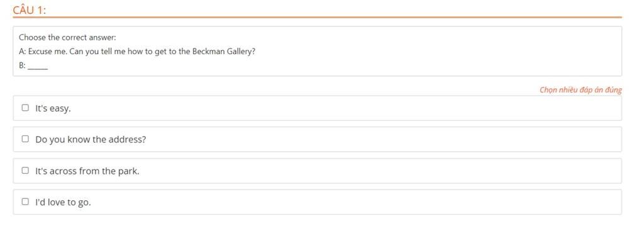
Task: Click the "CÂU 1:" question heading
Action: [x=29, y=10]
